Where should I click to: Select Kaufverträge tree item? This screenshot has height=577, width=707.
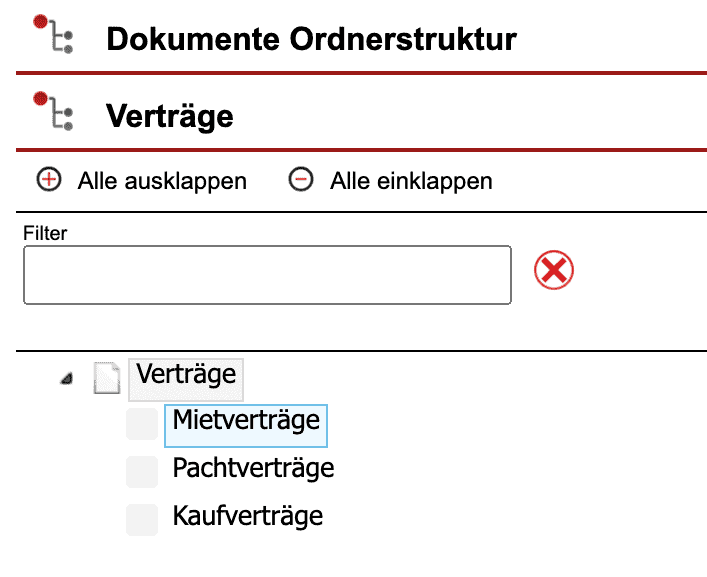pyautogui.click(x=247, y=517)
